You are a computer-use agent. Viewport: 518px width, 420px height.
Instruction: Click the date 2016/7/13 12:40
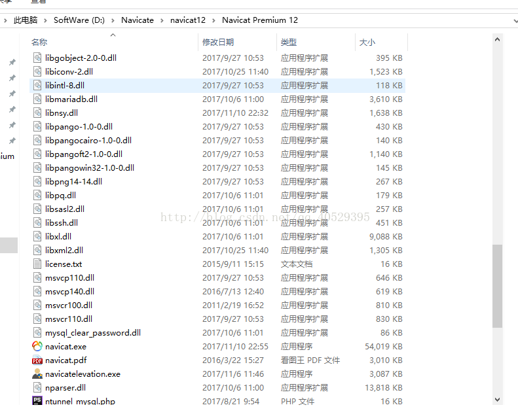233,292
